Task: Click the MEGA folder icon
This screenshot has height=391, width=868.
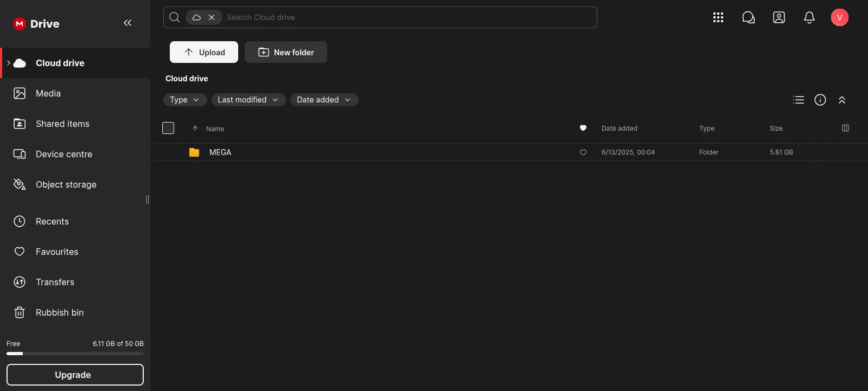Action: (x=194, y=152)
